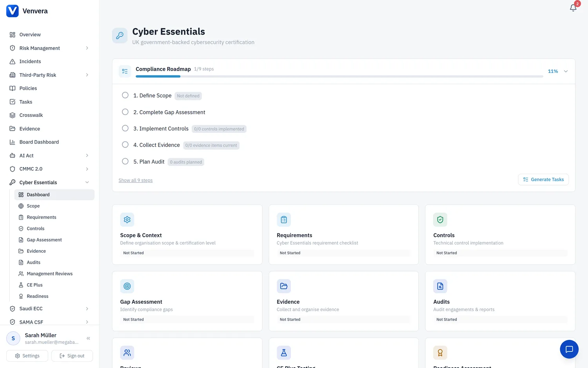
Task: Click the Audits card document-search icon
Action: point(440,286)
